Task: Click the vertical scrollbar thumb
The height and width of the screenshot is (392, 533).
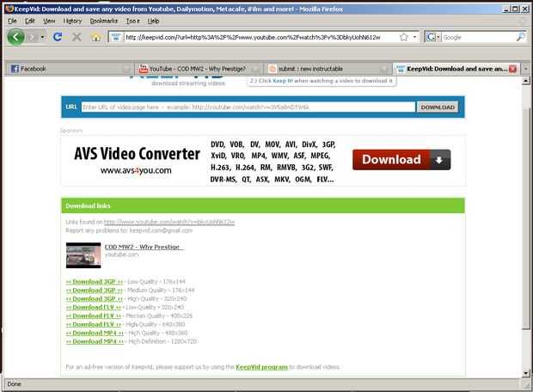Action: [525, 217]
